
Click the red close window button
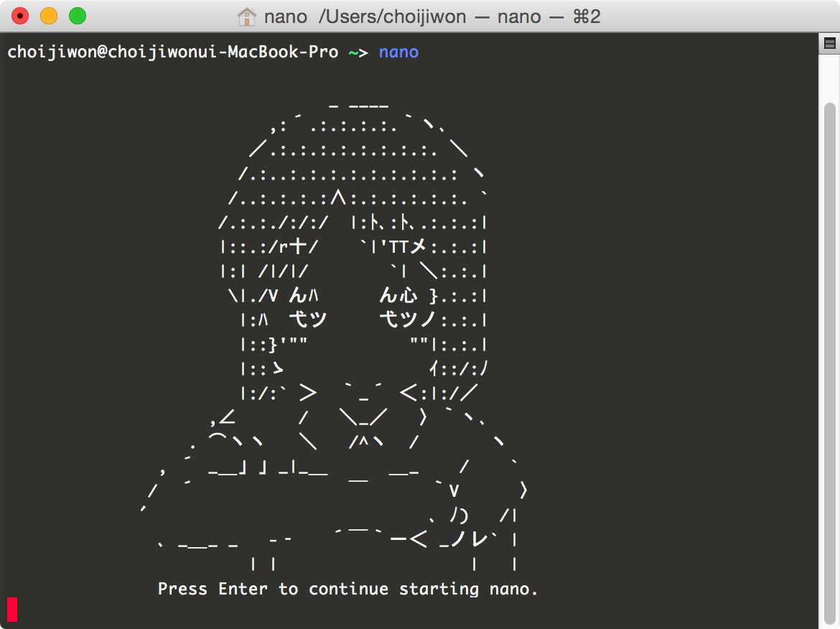20,16
